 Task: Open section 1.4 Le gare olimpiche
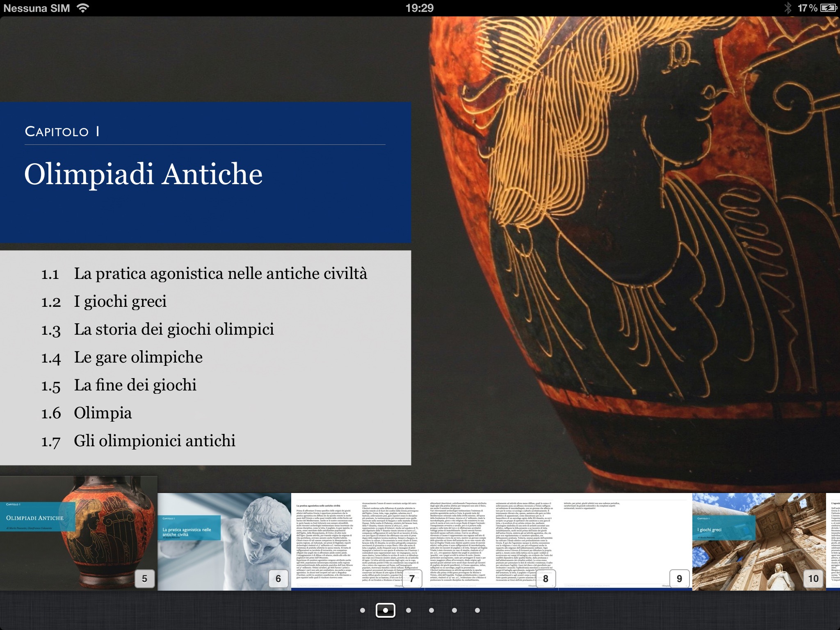[x=122, y=357]
